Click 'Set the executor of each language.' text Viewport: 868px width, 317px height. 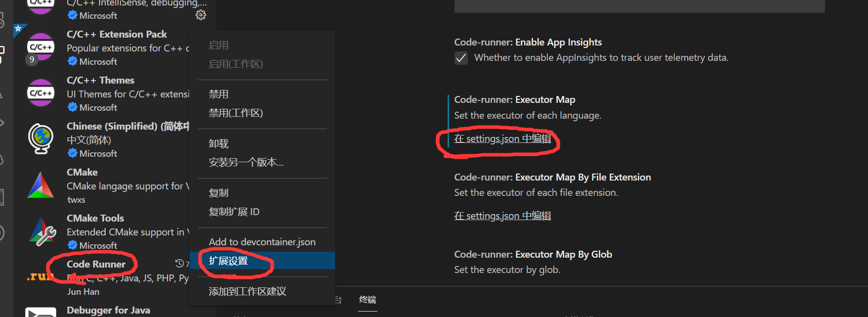click(x=528, y=115)
